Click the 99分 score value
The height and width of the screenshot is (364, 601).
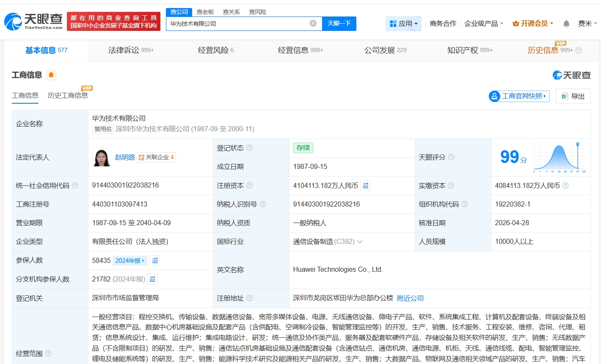(514, 157)
